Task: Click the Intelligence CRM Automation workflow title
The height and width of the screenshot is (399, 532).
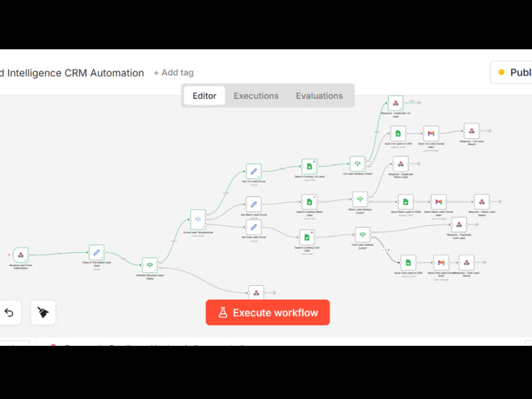Action: point(72,73)
